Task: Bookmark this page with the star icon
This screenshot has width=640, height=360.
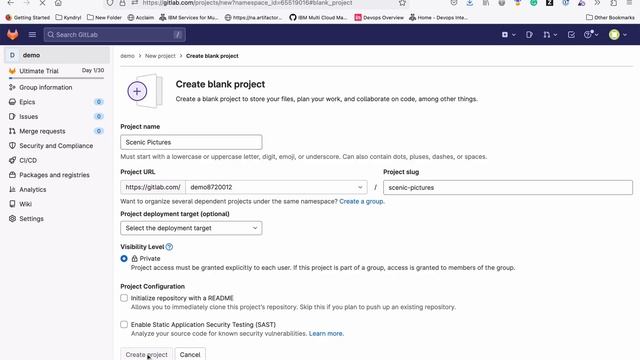Action: (402, 3)
